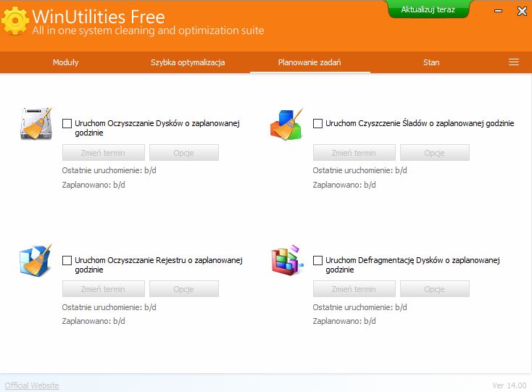Screen dimensions: 532x392
Task: Click 'Ostatnie uruchomienie: b/d' under Defragmentację Dysków
Action: [359, 307]
